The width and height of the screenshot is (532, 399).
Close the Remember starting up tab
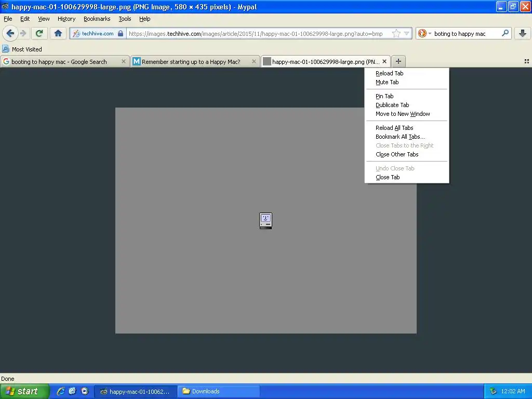254,61
